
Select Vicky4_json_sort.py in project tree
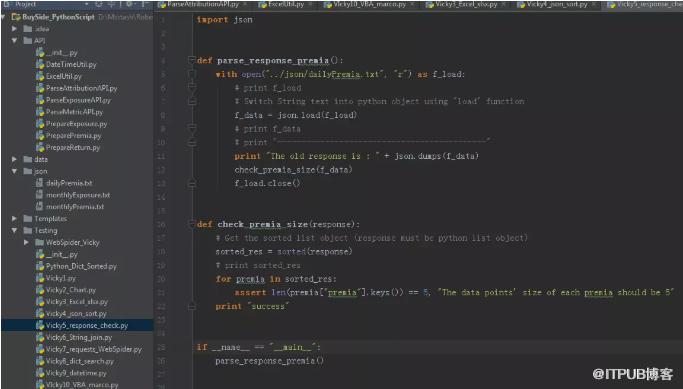click(x=76, y=314)
